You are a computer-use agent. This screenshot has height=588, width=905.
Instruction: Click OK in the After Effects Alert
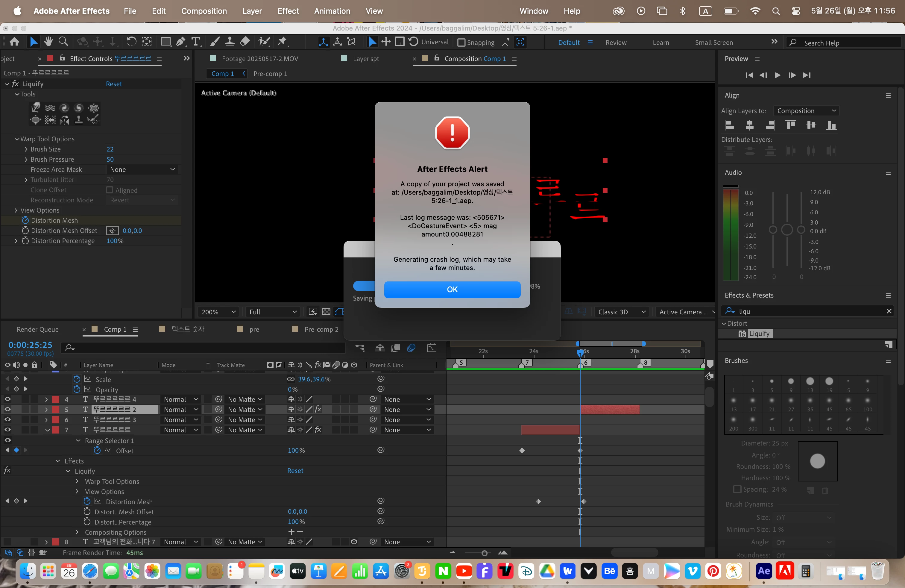tap(452, 290)
